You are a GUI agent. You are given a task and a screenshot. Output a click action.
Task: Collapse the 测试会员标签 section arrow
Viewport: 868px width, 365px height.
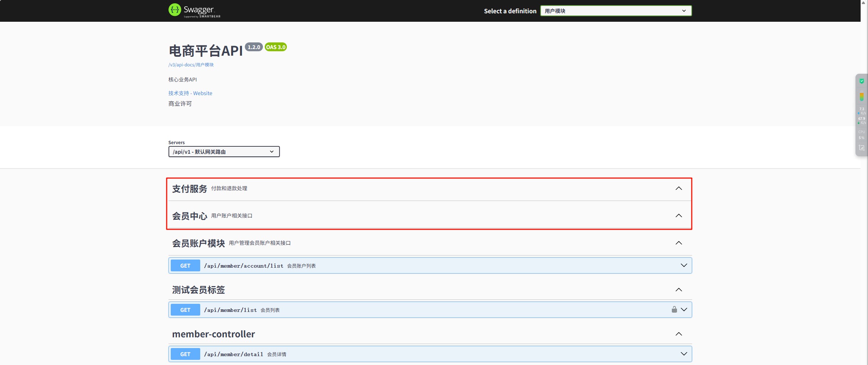coord(678,290)
